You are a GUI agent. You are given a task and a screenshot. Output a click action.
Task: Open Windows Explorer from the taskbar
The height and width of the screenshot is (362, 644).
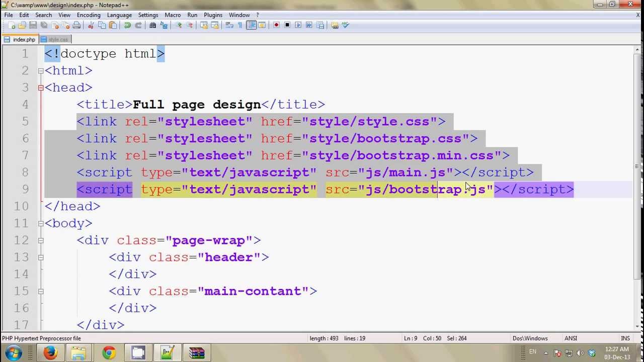[79, 353]
